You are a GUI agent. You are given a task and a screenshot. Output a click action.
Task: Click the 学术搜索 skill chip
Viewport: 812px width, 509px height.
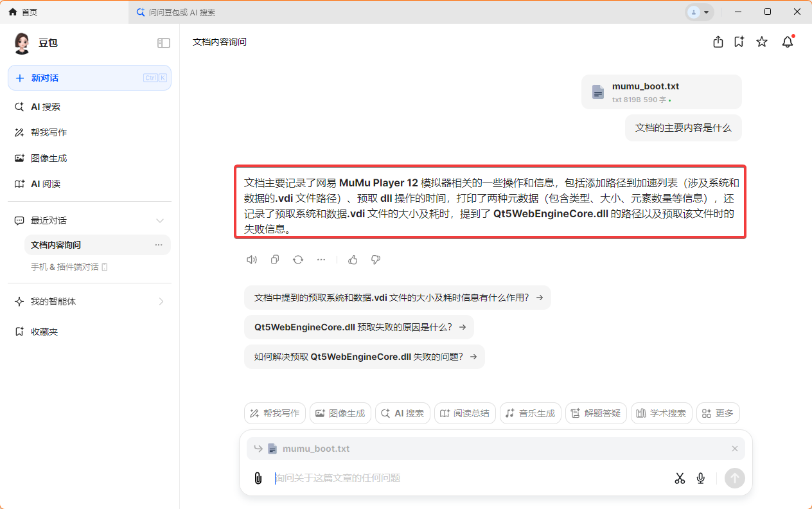click(662, 413)
